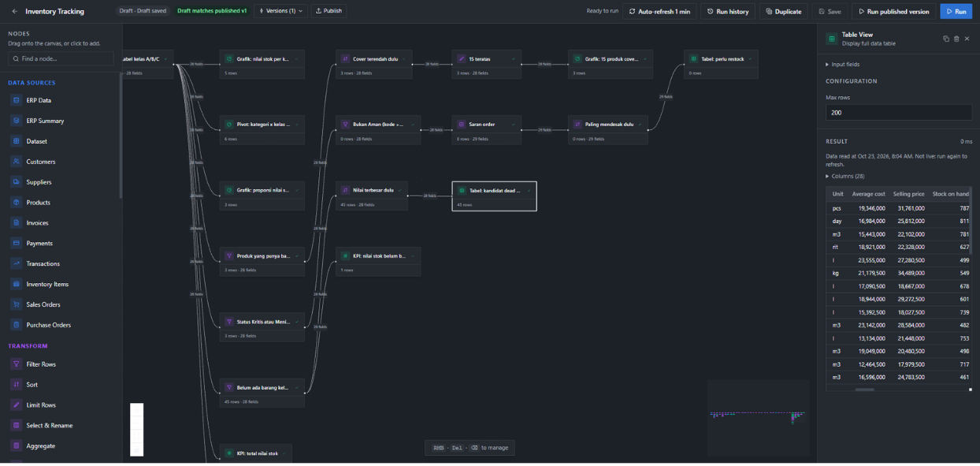The width and height of the screenshot is (980, 466).
Task: Select the 'Saran order' node
Action: [x=487, y=130]
